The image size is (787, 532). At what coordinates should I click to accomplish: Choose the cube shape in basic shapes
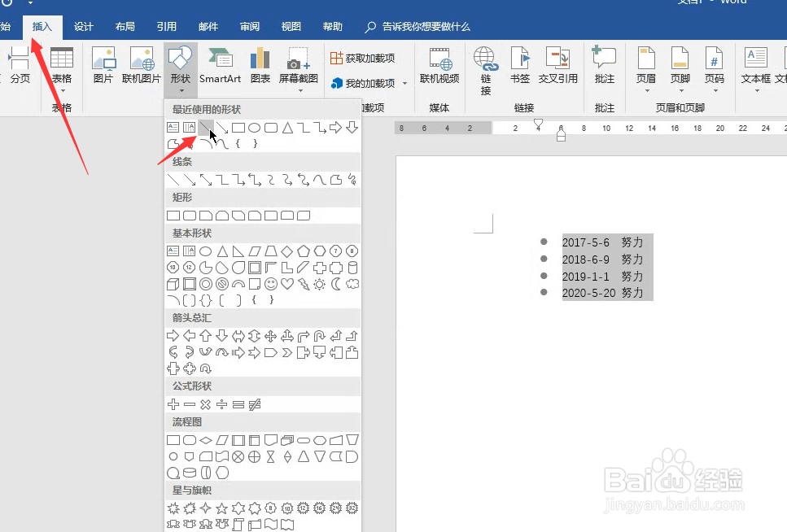click(173, 284)
